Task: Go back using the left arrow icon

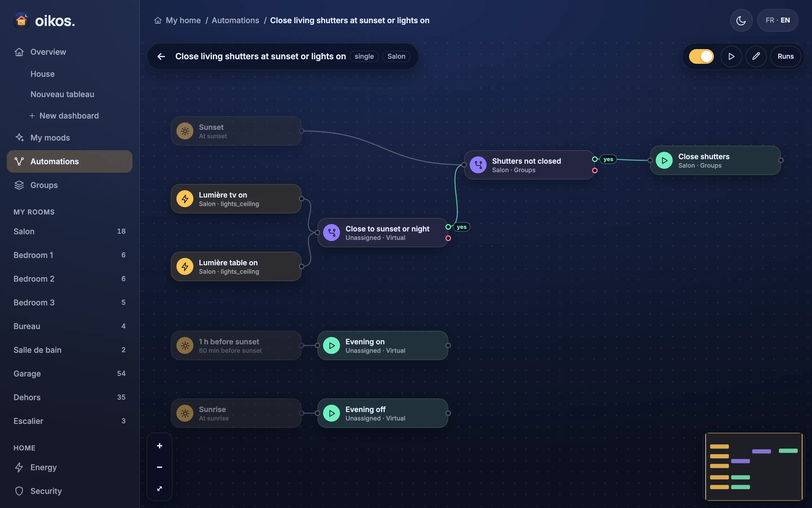Action: pos(161,56)
